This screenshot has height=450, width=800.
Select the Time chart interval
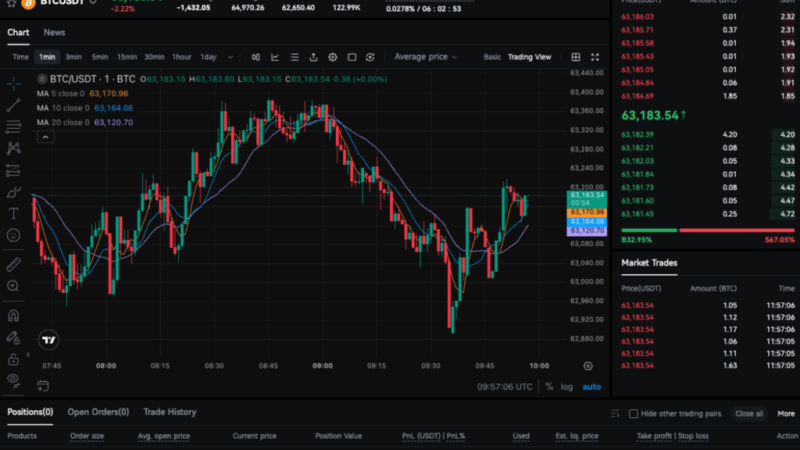tap(20, 57)
